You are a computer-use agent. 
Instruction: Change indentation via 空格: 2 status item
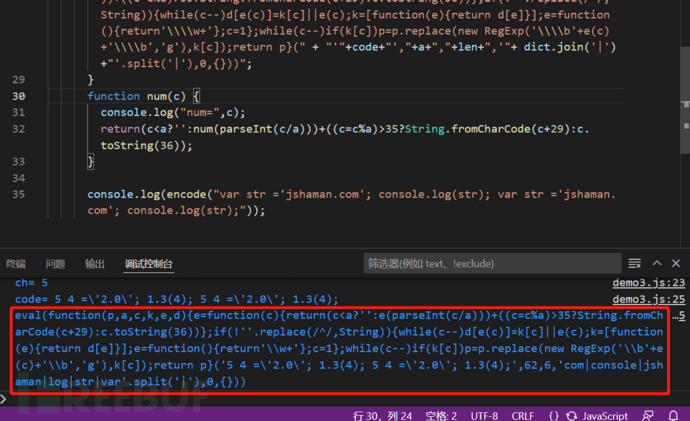click(441, 416)
